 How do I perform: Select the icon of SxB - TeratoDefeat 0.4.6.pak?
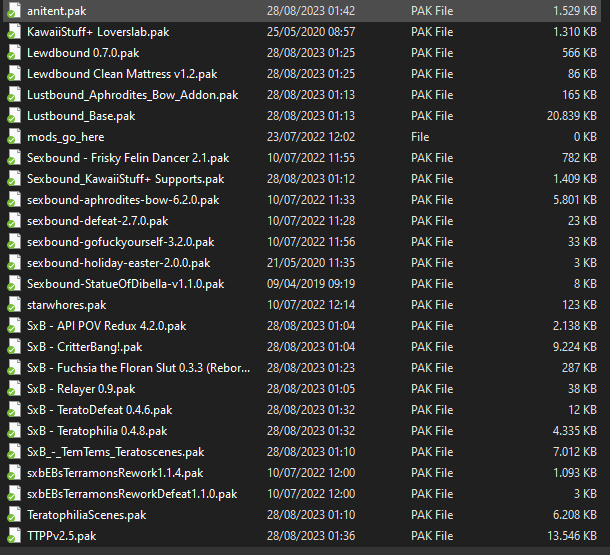tap(14, 410)
